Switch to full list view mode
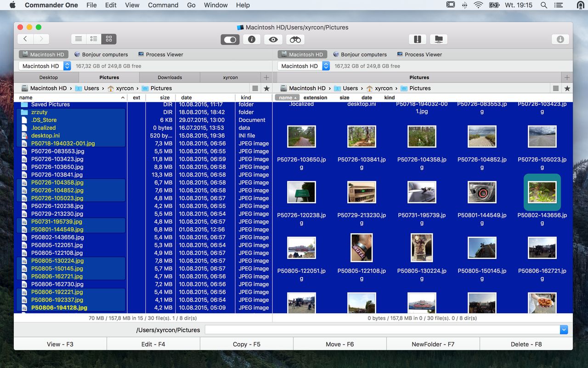Screen dimensions: 588x368 pyautogui.click(x=79, y=39)
